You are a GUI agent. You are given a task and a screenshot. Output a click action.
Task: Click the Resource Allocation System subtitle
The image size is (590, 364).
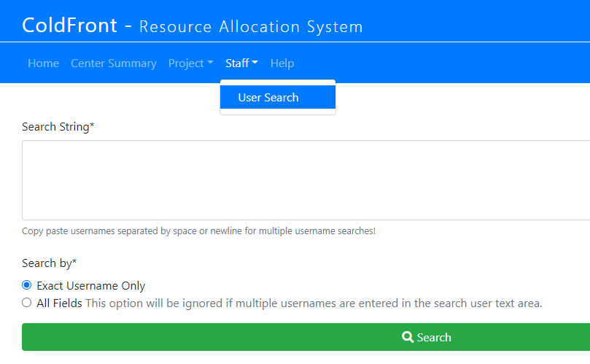point(251,27)
